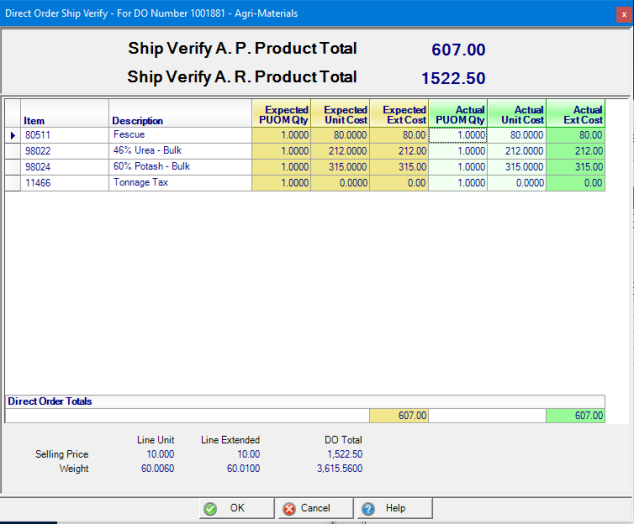Image resolution: width=634 pixels, height=524 pixels.
Task: Click the red X icon on Cancel
Action: point(289,508)
